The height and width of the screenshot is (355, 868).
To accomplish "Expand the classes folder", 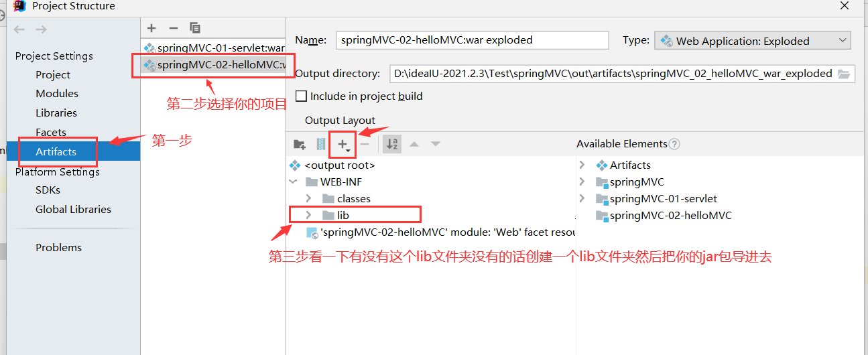I will 308,199.
